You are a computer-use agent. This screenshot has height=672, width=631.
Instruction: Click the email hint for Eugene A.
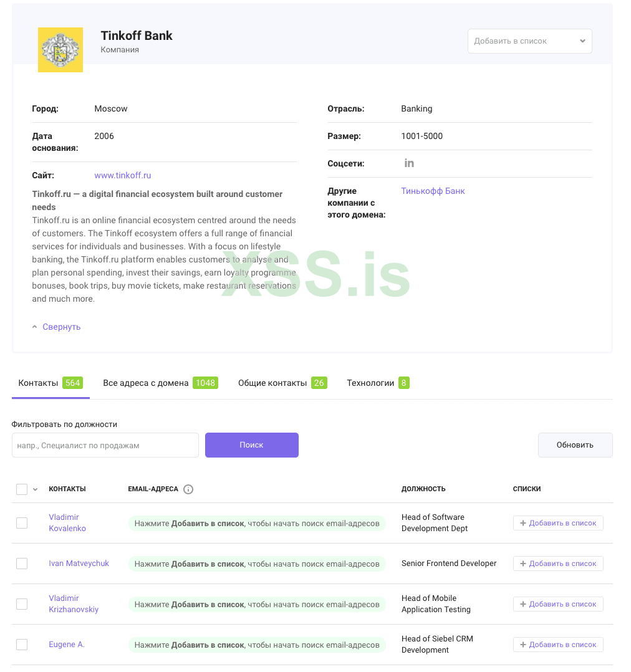point(257,645)
